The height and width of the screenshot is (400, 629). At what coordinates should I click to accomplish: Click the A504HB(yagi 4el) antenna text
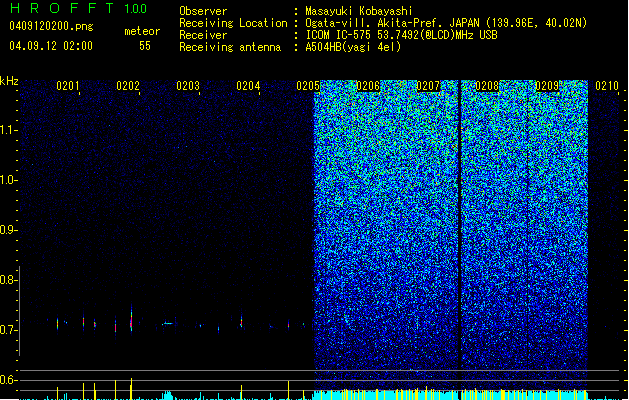[x=353, y=47]
